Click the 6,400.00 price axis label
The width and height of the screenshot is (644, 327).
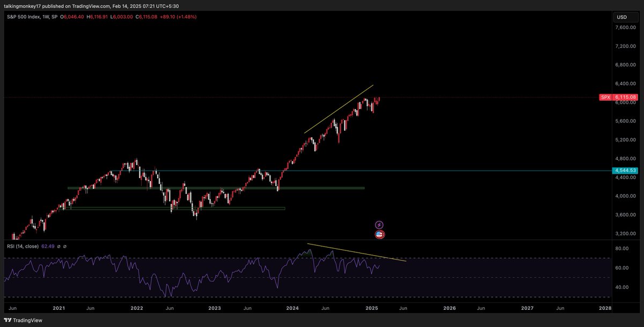(x=626, y=84)
